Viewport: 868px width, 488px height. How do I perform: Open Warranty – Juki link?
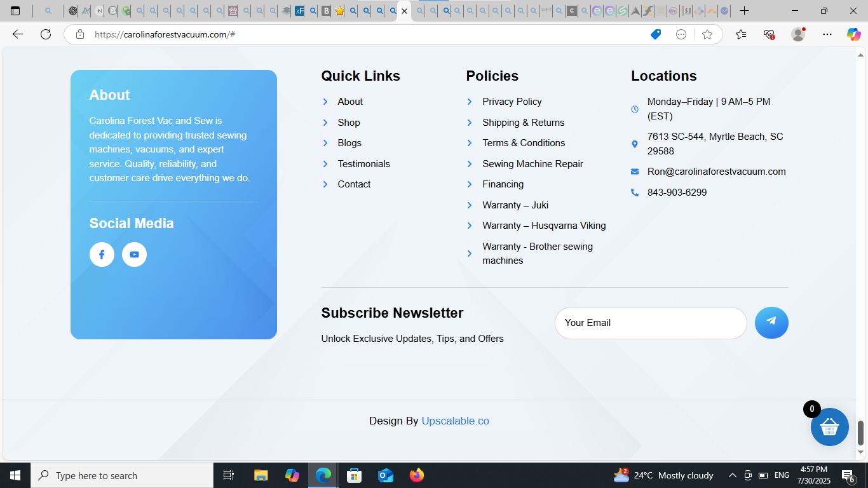[x=515, y=205]
